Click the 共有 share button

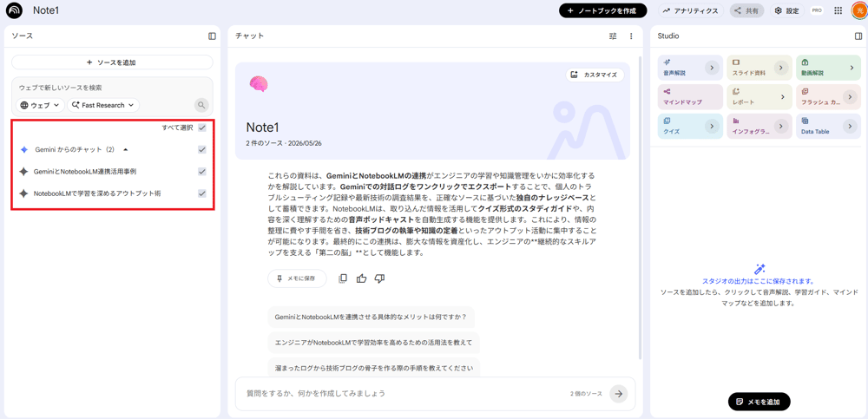coord(746,10)
